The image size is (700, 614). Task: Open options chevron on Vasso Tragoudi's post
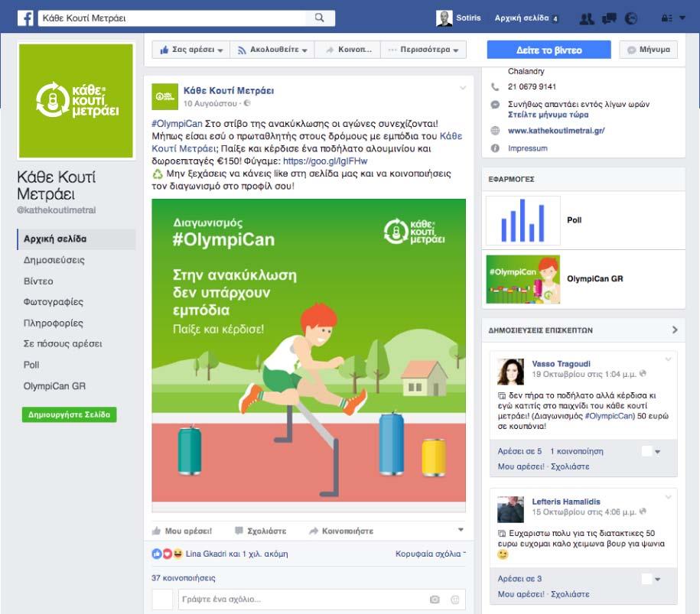(x=669, y=359)
